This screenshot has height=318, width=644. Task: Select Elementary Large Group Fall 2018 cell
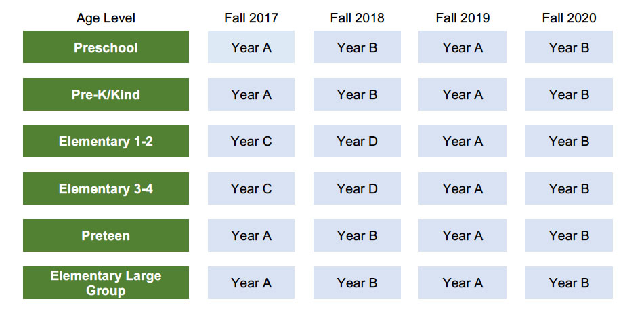(x=357, y=283)
